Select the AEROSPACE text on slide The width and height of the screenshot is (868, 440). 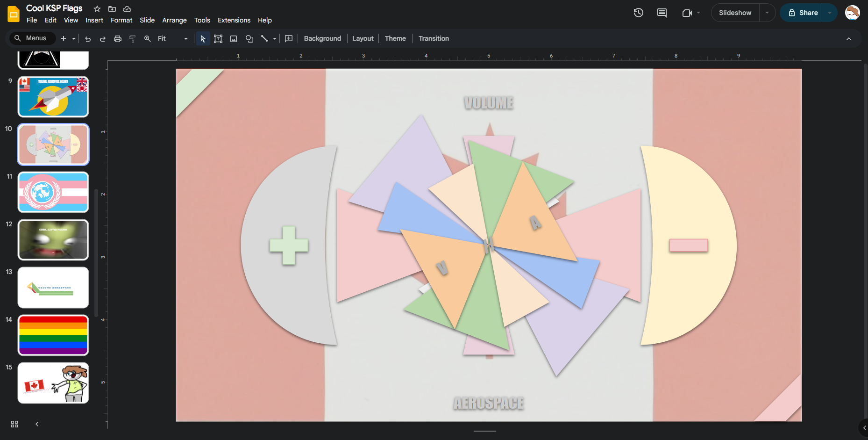[x=489, y=403]
